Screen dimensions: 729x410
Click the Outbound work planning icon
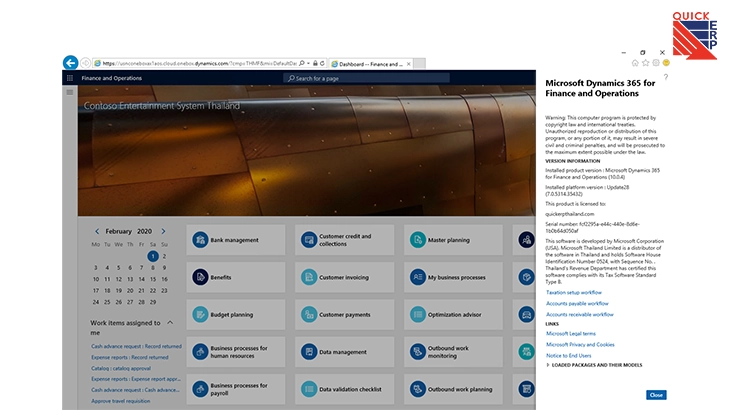(418, 389)
